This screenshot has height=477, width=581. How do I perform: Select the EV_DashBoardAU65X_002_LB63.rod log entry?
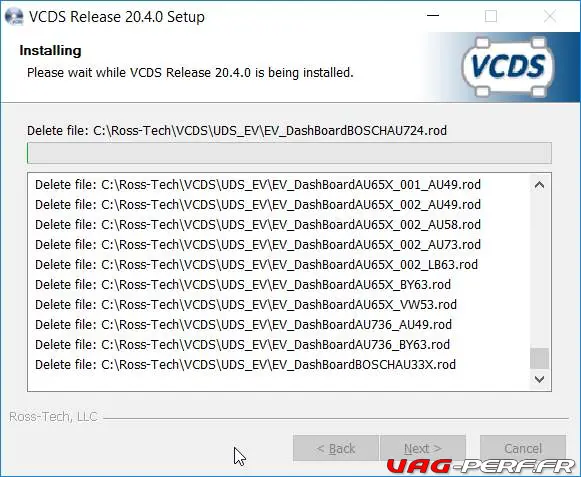[256, 265]
